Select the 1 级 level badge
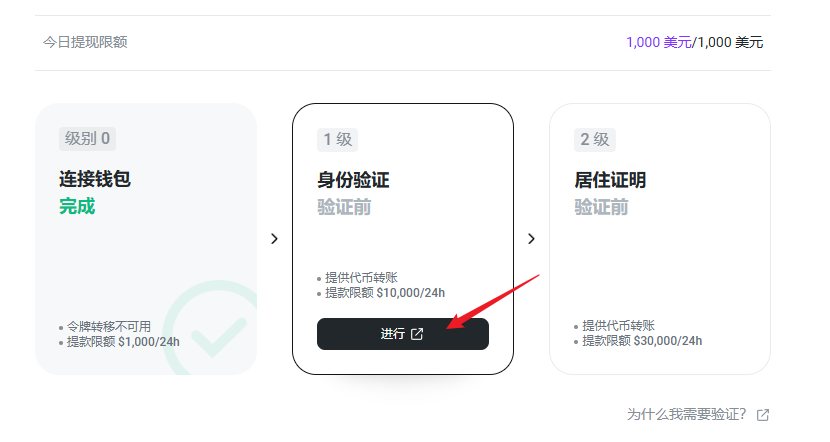The width and height of the screenshot is (830, 442). point(340,139)
